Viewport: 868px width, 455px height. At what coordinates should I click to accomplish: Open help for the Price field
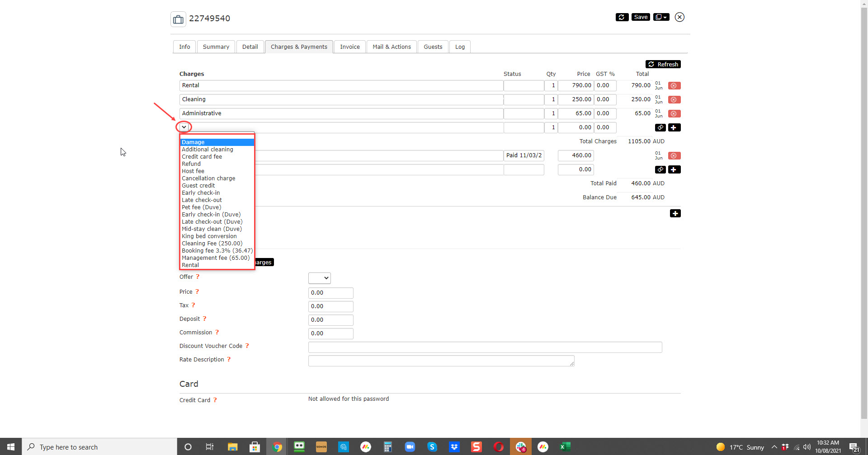pyautogui.click(x=197, y=291)
